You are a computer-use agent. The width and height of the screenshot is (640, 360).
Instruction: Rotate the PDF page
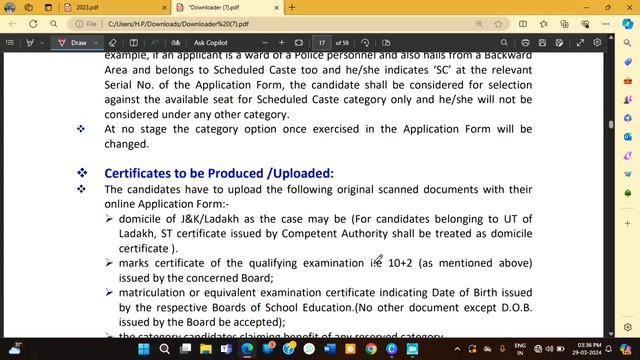click(x=365, y=43)
